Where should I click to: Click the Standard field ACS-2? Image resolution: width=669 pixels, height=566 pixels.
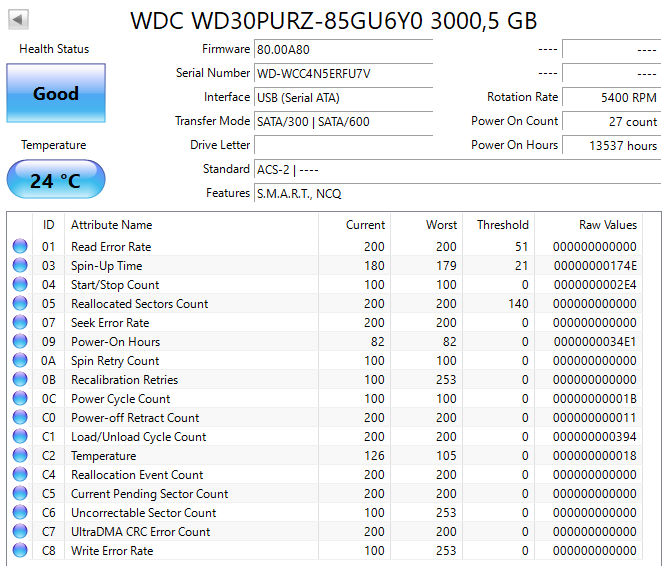point(457,170)
